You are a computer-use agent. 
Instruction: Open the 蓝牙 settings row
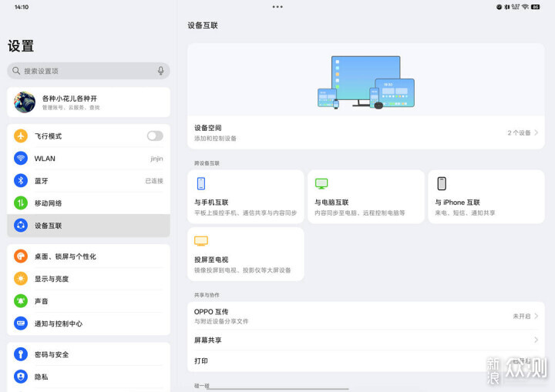click(x=89, y=180)
